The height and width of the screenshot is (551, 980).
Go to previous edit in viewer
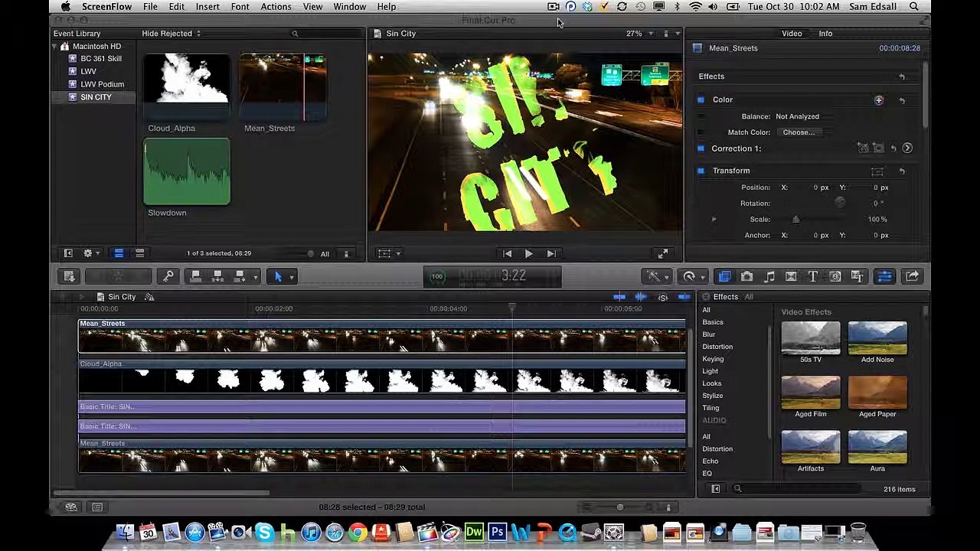[x=507, y=253]
